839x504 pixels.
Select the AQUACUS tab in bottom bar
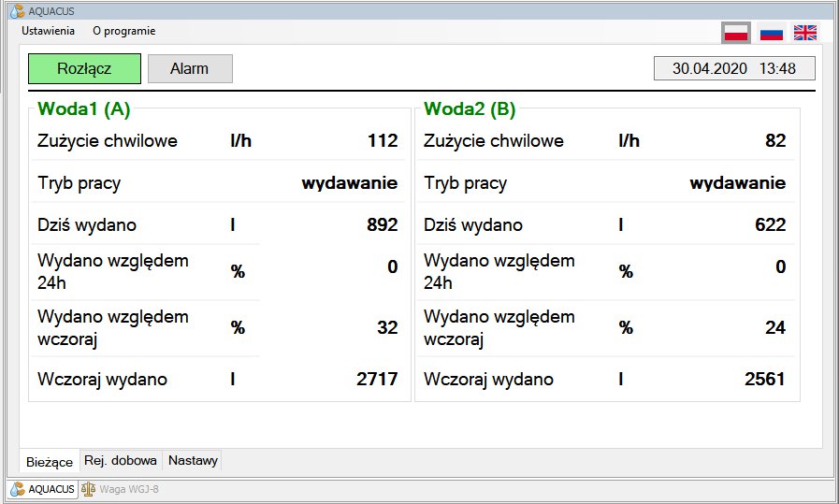click(42, 489)
